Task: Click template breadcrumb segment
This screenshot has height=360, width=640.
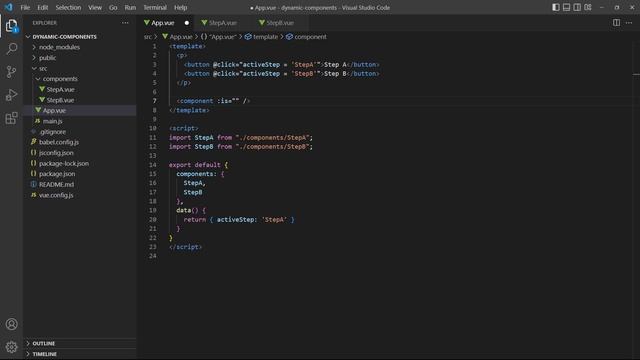Action: 261,37
